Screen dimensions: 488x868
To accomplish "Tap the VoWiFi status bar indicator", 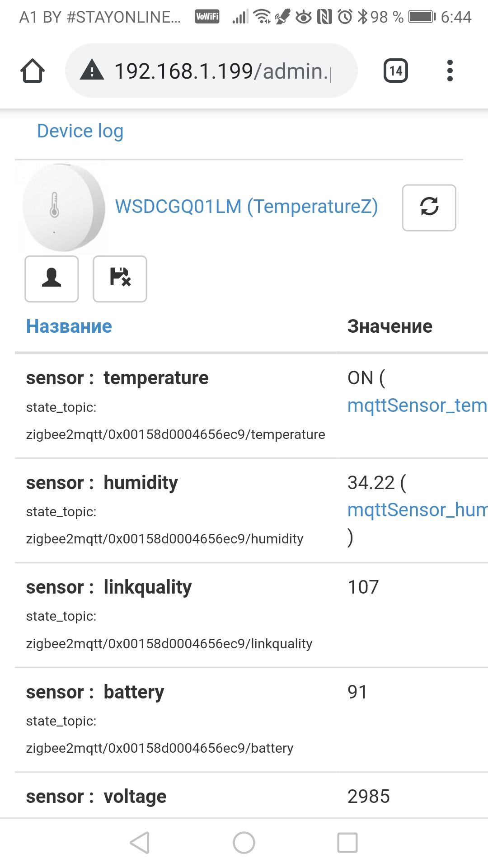I will [206, 17].
